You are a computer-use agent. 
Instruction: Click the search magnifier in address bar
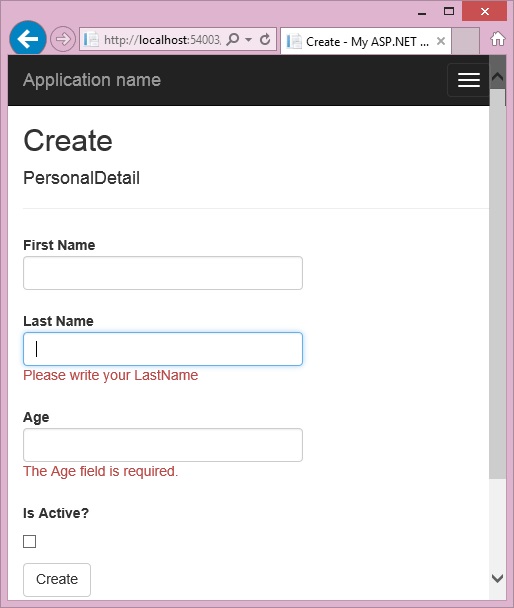[x=233, y=39]
